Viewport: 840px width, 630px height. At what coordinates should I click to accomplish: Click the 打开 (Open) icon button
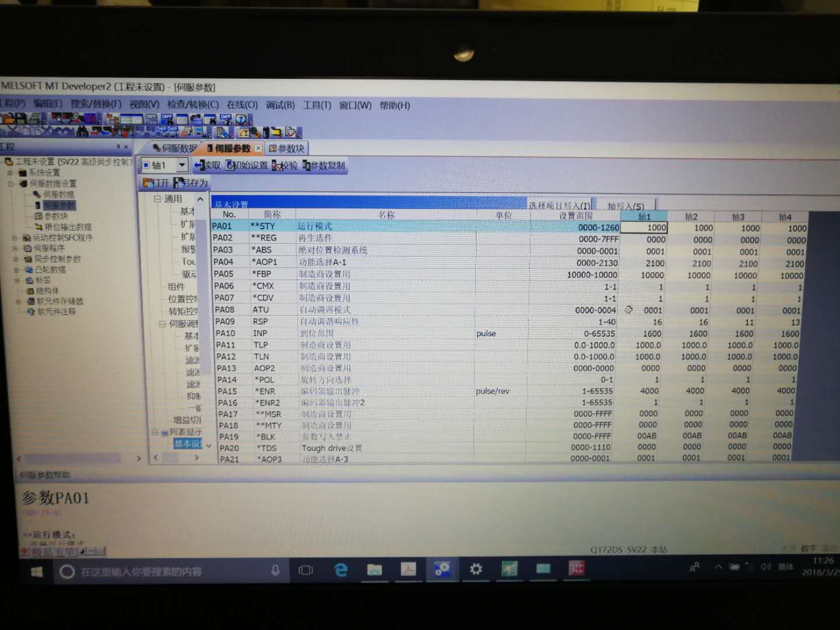click(156, 183)
